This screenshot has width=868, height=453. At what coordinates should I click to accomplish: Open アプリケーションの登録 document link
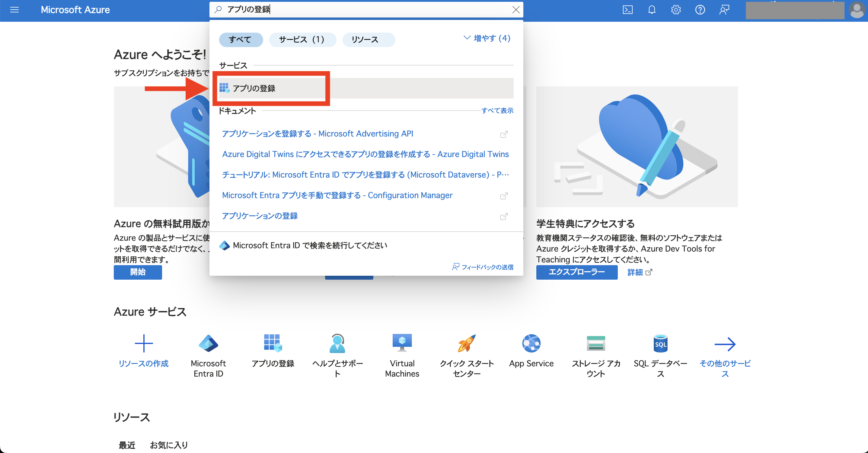(x=260, y=216)
